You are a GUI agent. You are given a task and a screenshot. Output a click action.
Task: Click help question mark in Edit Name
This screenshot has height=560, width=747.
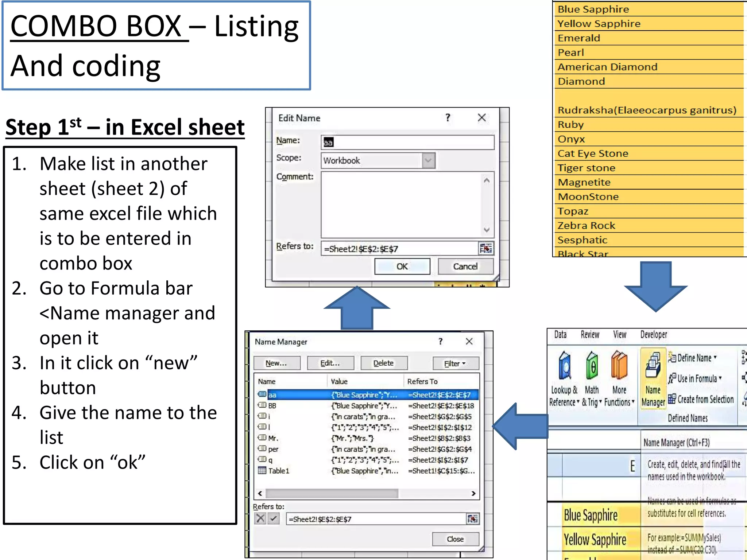tap(448, 118)
